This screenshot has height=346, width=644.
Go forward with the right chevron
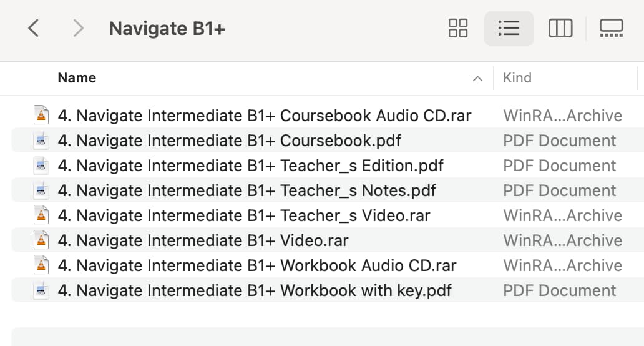pos(78,28)
